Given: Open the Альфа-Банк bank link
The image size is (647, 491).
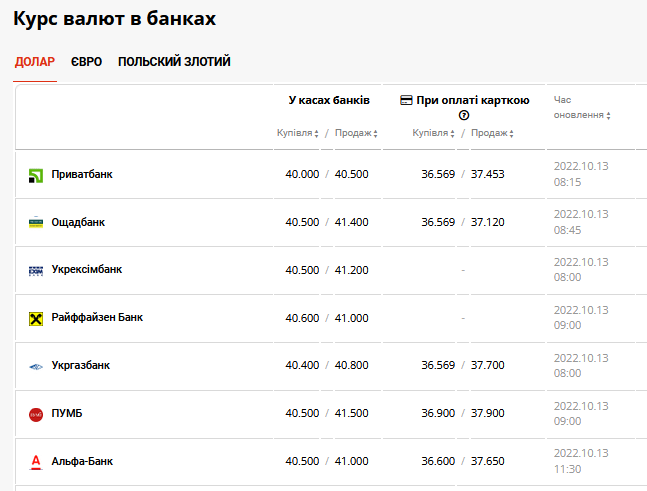Looking at the screenshot, I should pos(82,462).
